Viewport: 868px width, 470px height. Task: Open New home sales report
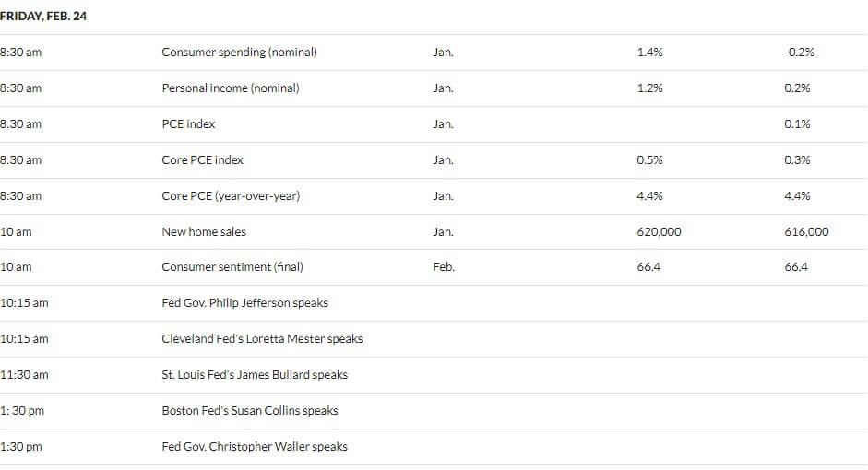click(204, 231)
